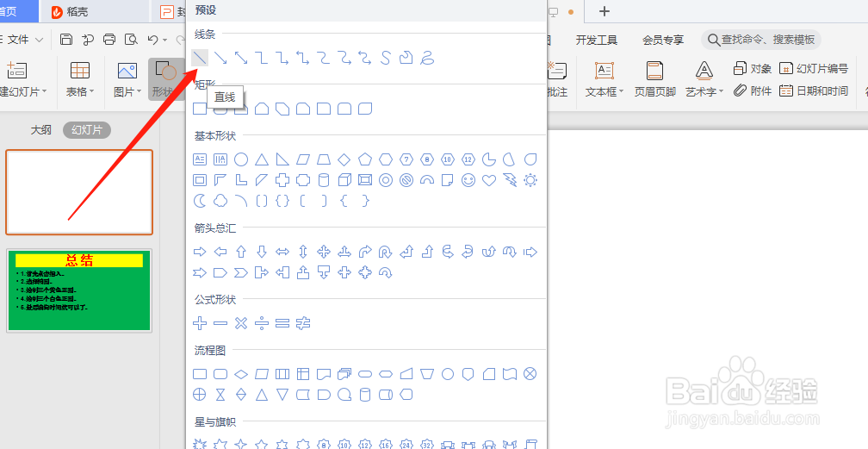Choose the freeform line shape
868x449 pixels.
(x=406, y=57)
